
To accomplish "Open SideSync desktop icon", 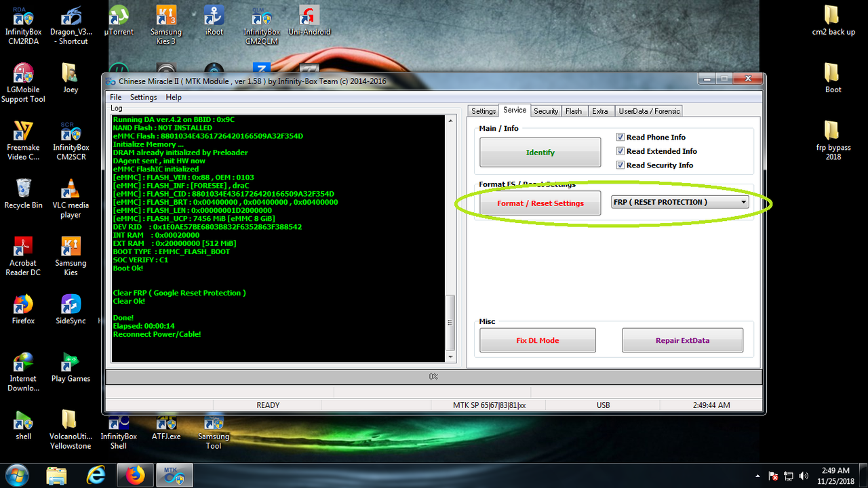I will 71,309.
